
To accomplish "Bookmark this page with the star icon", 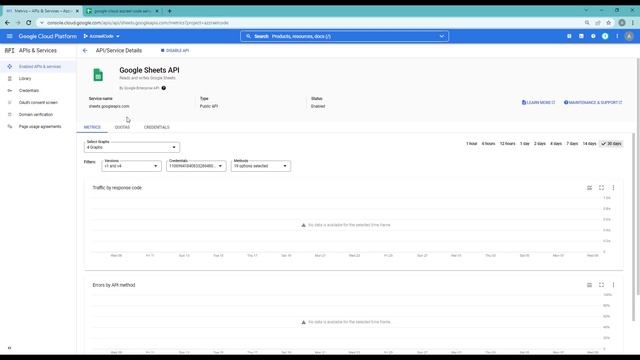I will (609, 23).
